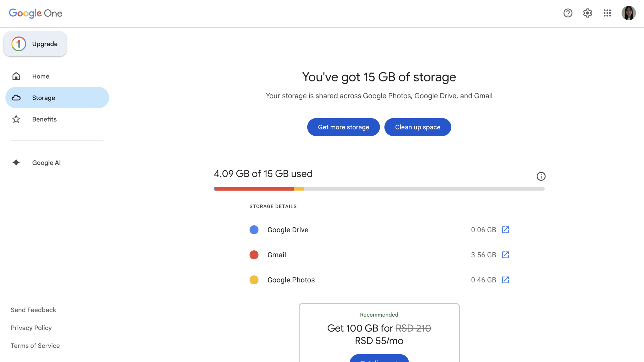Click the Benefits star icon
644x362 pixels.
click(16, 119)
